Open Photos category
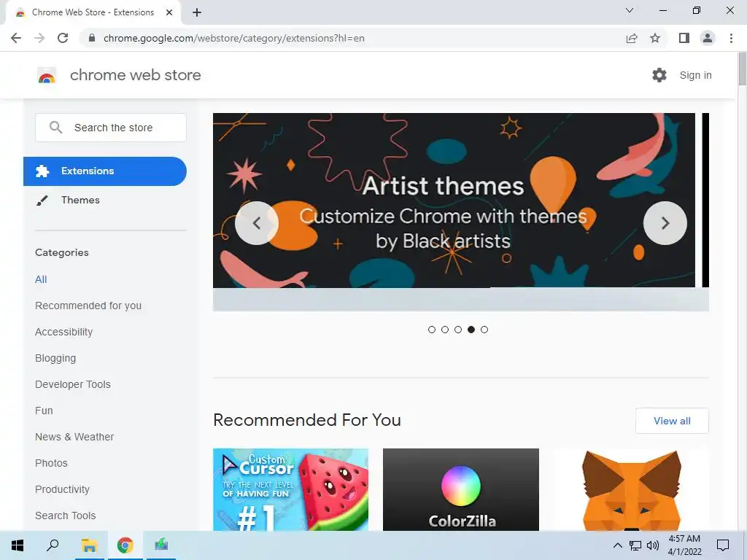Viewport: 747px width, 560px height. pyautogui.click(x=52, y=463)
